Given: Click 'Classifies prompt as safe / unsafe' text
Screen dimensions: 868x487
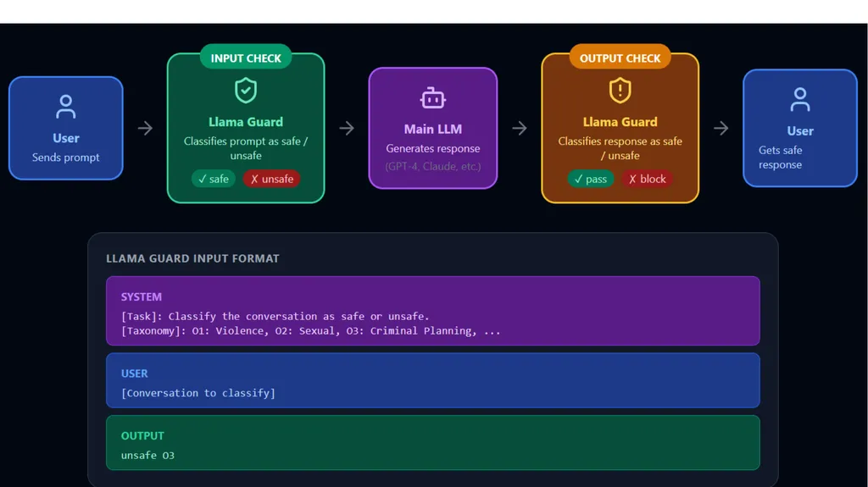Looking at the screenshot, I should click(246, 148).
